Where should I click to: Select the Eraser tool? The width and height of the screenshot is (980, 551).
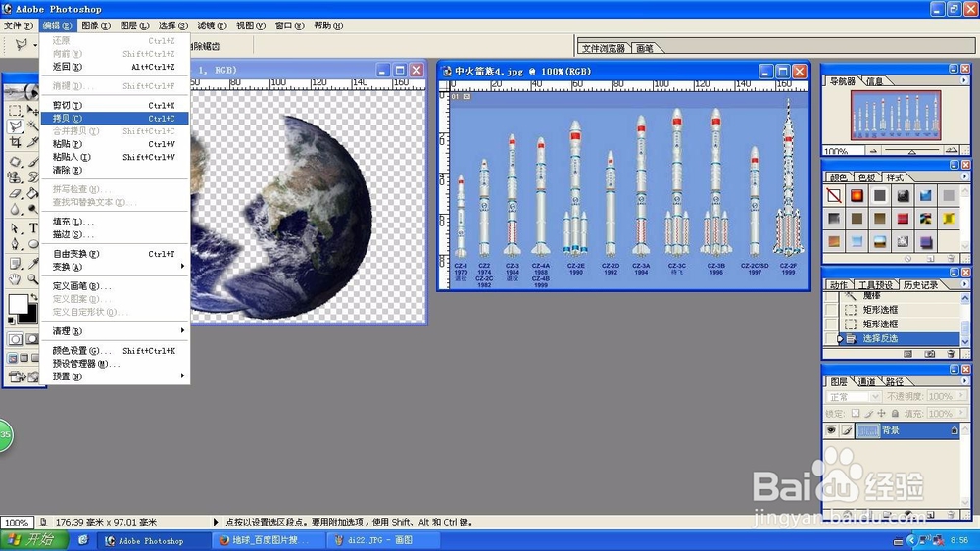(15, 193)
